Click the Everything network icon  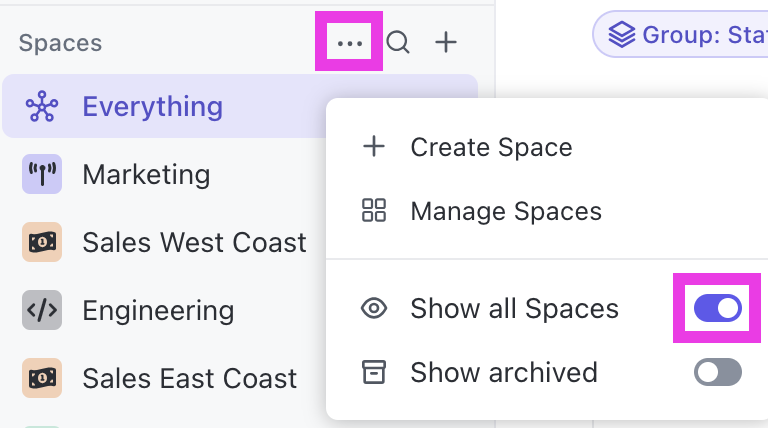click(x=42, y=106)
